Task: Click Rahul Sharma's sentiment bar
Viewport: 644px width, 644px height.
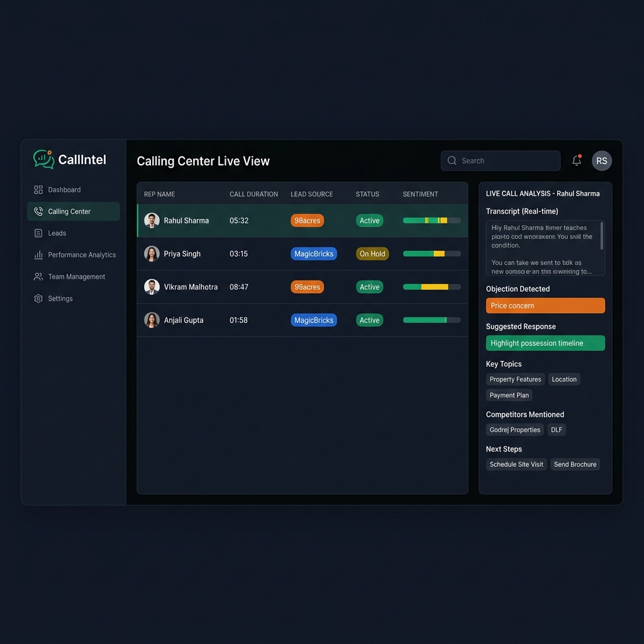Action: (431, 221)
